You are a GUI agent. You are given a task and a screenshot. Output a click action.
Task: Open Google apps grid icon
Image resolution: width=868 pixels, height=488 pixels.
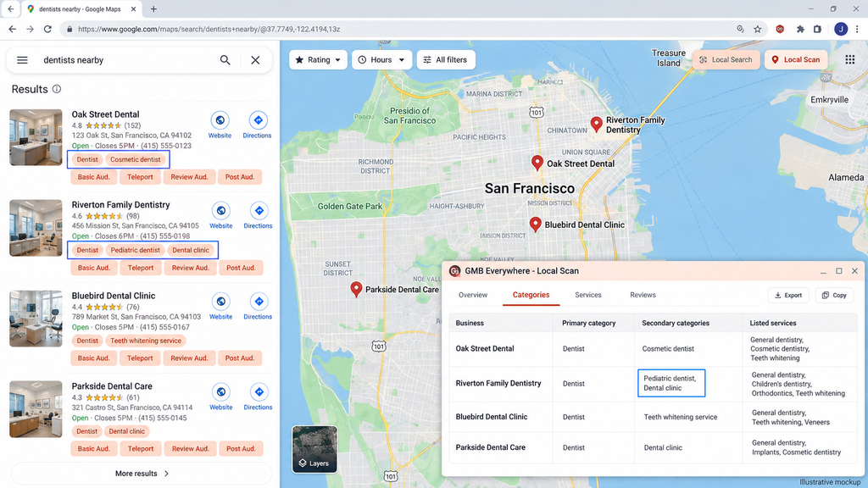(x=849, y=60)
